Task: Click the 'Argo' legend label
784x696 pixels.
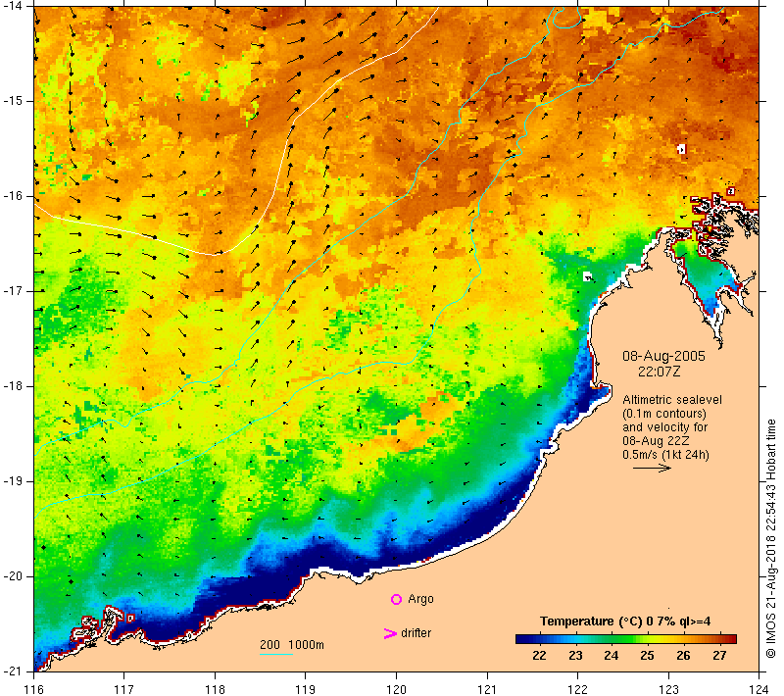Action: click(420, 599)
